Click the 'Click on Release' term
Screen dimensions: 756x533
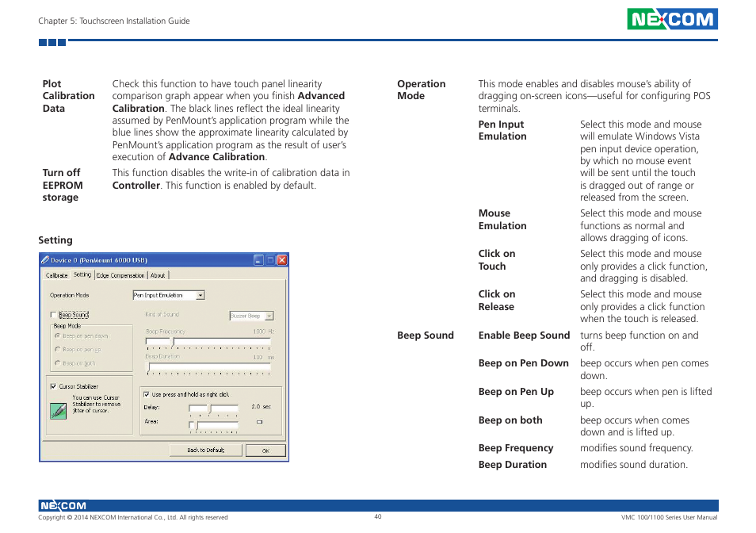(x=497, y=301)
